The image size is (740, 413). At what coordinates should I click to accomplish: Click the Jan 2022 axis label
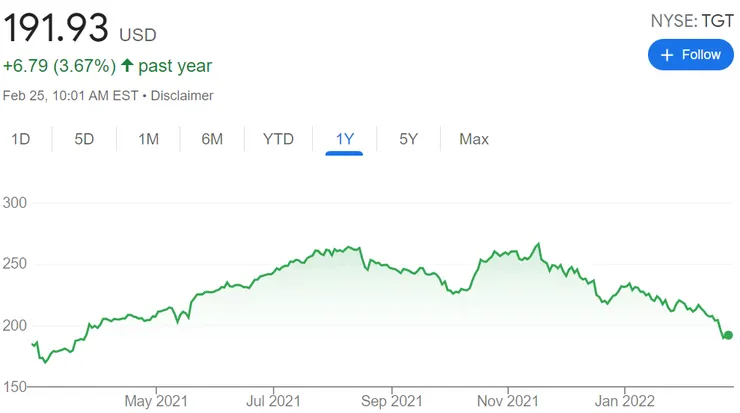(x=624, y=402)
